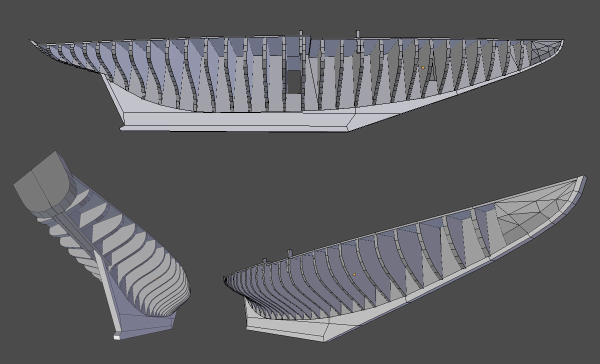The image size is (600, 364).
Task: Select the bow stem tip of bottom-right hull
Action: pyautogui.click(x=581, y=179)
